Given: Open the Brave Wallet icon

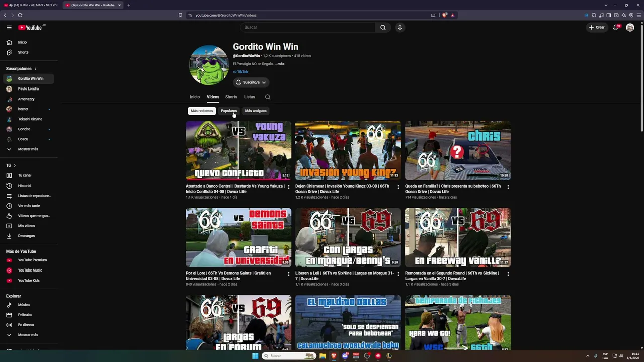Looking at the screenshot, I should 616,15.
